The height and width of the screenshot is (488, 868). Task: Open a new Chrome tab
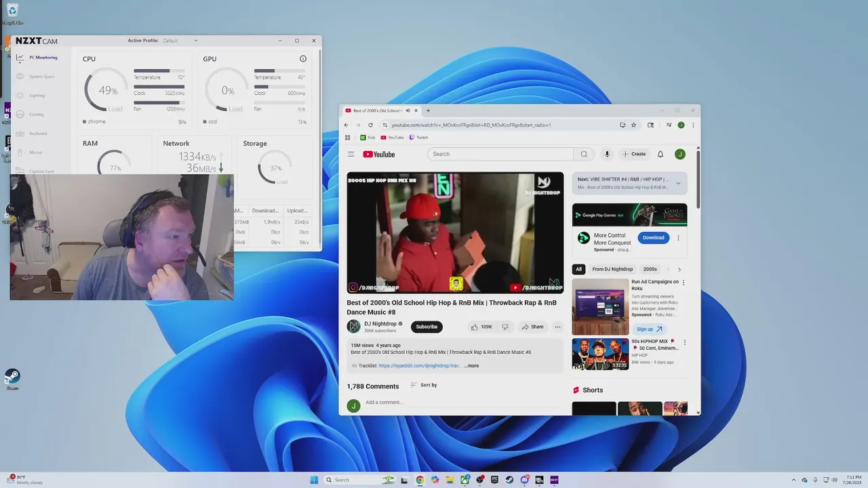[428, 110]
